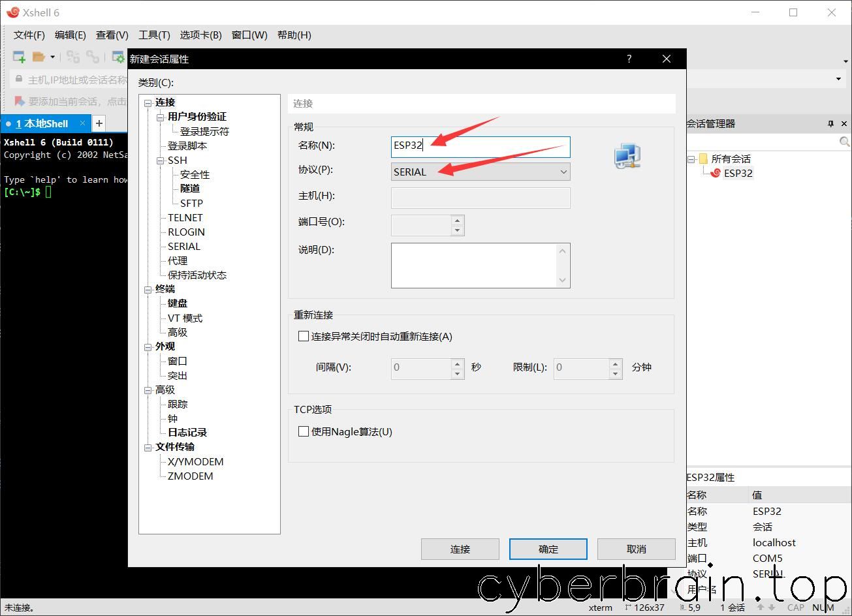This screenshot has height=616, width=852.
Task: Click the plus button to add a tab
Action: pos(99,123)
